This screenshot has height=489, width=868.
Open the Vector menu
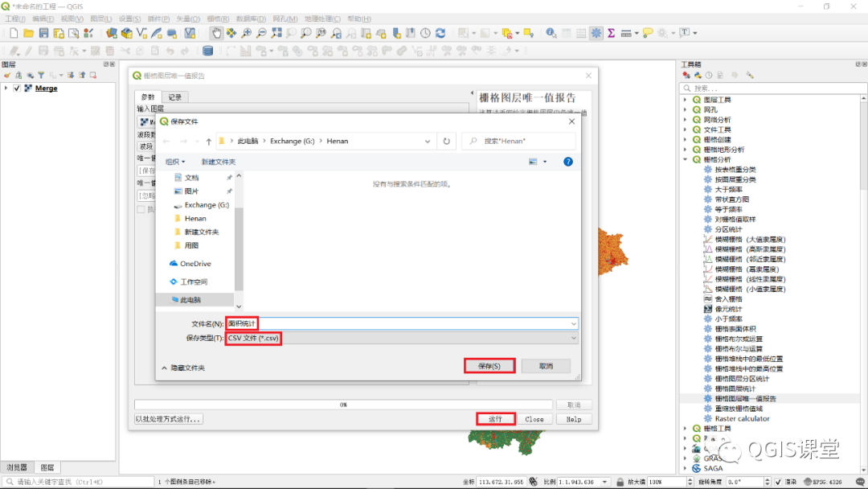click(x=188, y=18)
